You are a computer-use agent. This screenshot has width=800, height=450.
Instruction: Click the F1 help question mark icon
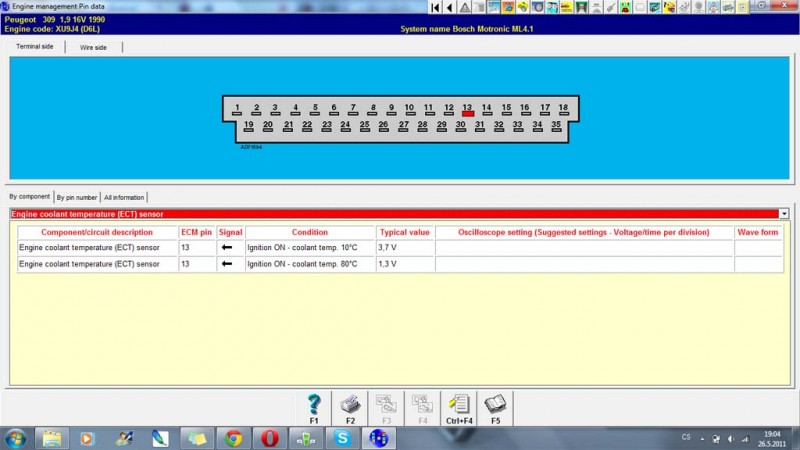click(x=314, y=405)
